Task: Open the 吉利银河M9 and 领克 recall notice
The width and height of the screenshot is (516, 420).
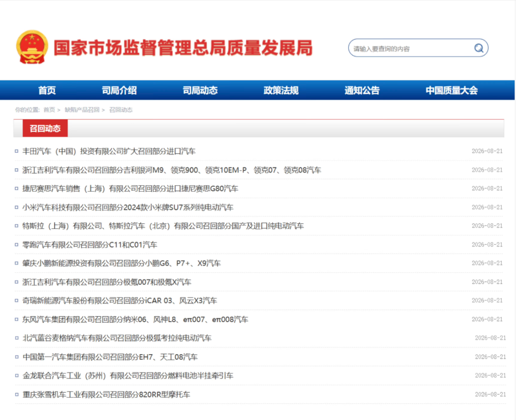Action: pyautogui.click(x=172, y=170)
